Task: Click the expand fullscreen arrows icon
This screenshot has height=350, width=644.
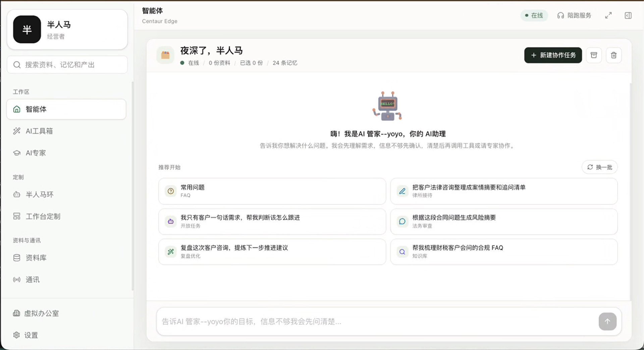Action: click(x=608, y=15)
